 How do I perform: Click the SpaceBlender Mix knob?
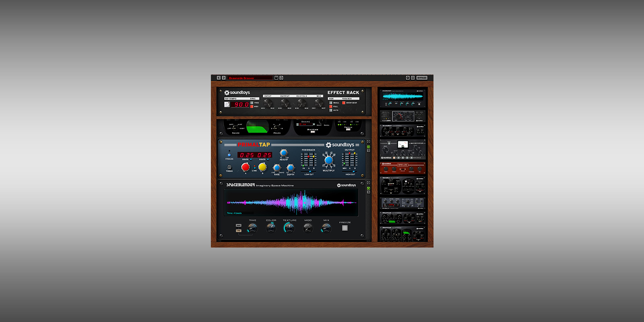[x=326, y=228]
